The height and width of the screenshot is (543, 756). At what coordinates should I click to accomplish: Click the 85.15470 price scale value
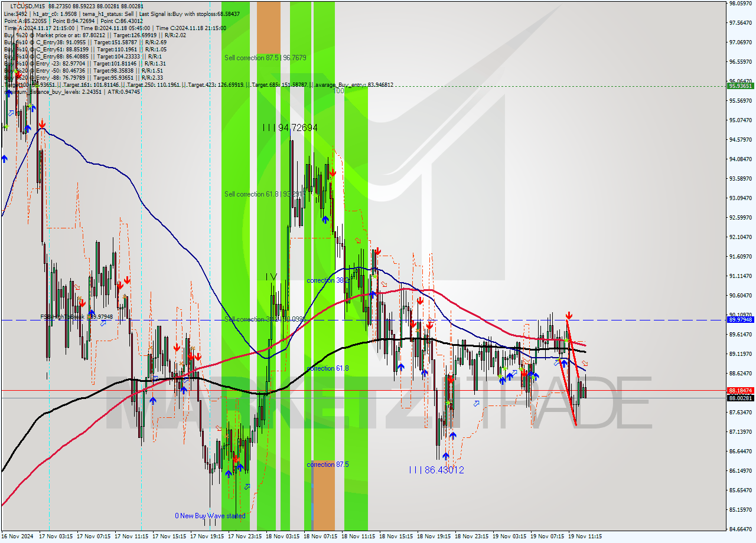click(x=741, y=510)
